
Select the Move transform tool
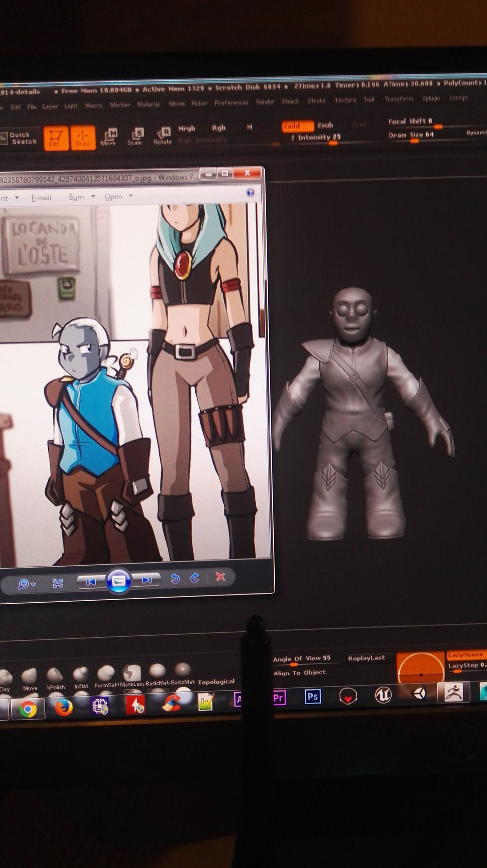(x=108, y=136)
